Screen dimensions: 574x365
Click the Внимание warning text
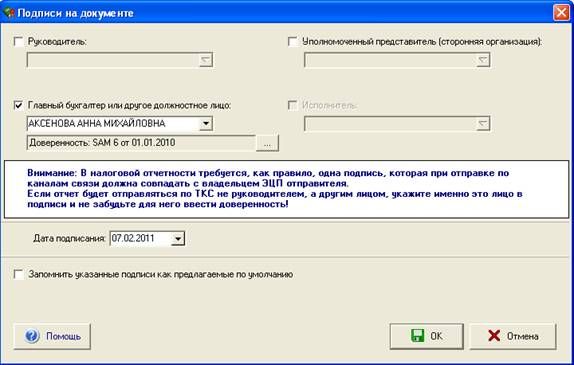(x=275, y=188)
